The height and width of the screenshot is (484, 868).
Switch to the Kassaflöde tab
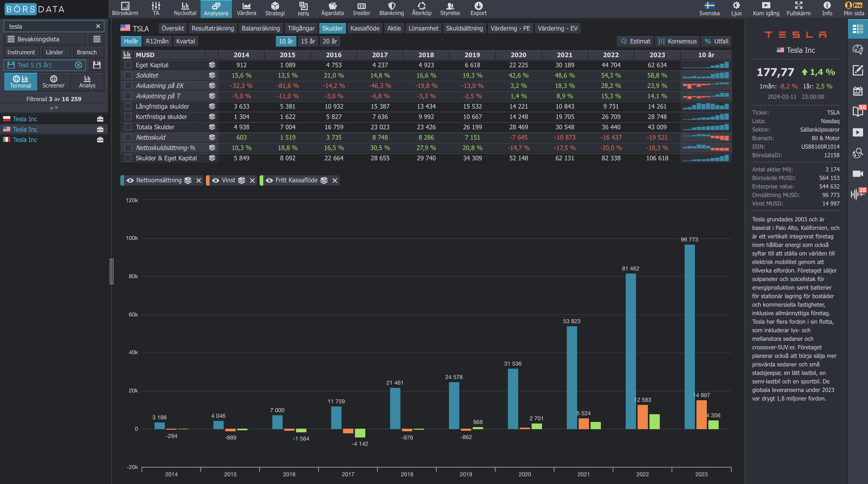[x=365, y=28]
